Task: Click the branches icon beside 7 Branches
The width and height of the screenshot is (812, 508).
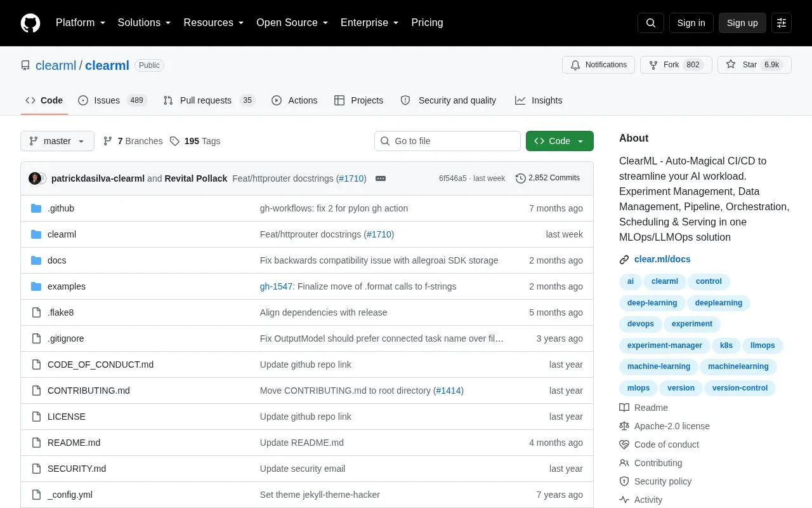Action: [x=108, y=141]
